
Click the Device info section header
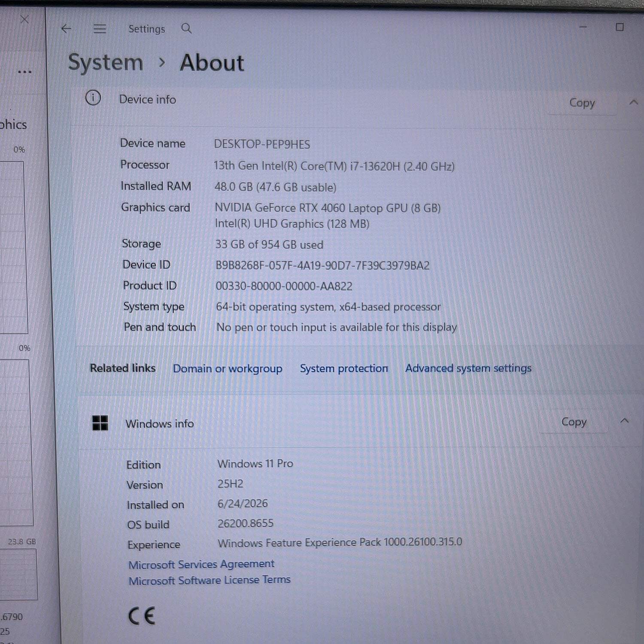point(147,100)
